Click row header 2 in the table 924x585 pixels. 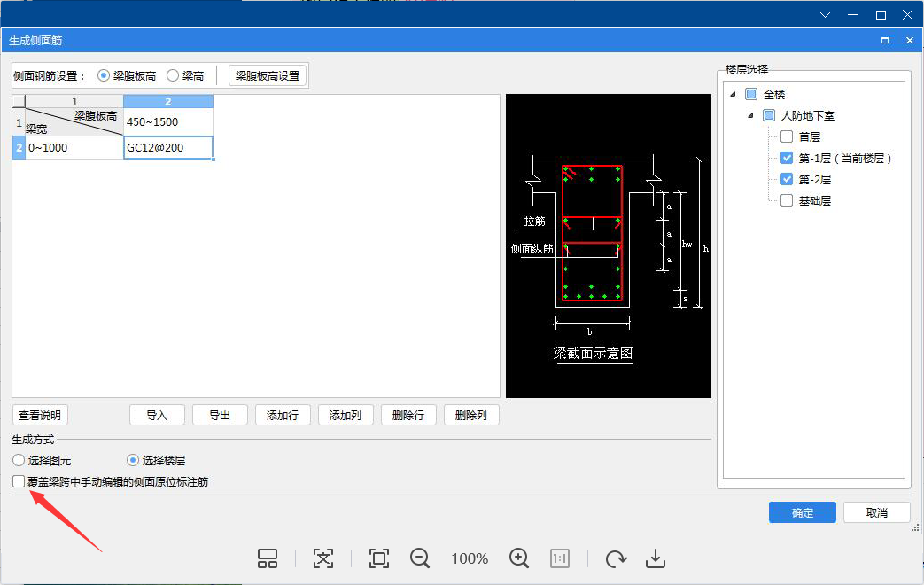click(19, 147)
